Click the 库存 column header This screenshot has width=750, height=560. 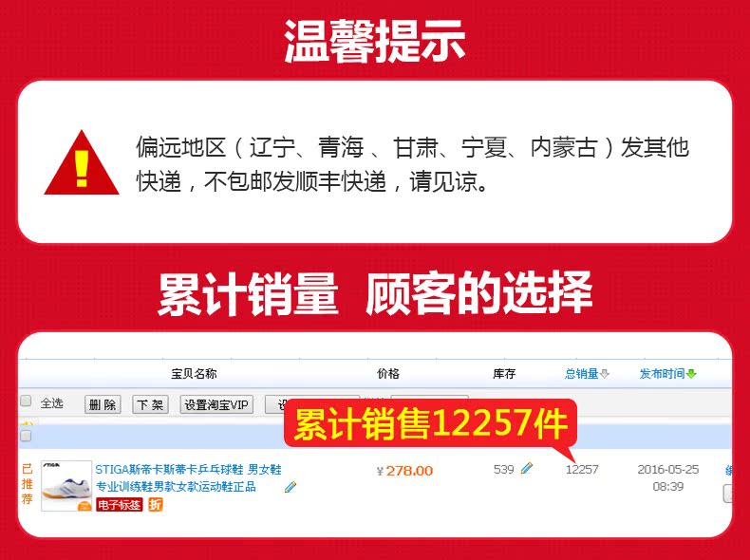pos(504,374)
